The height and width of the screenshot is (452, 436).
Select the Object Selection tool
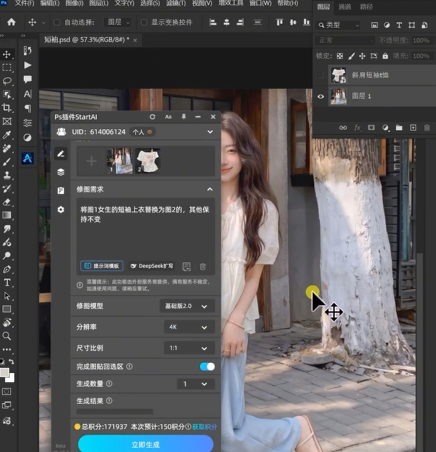point(7,94)
